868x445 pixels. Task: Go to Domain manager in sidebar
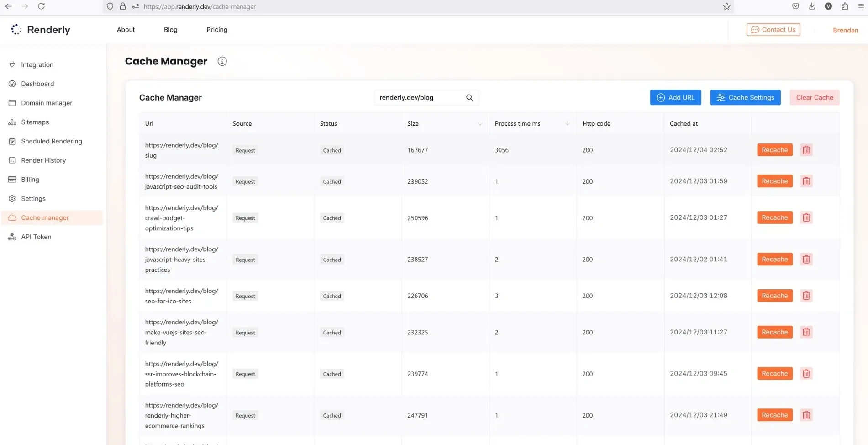click(x=47, y=103)
